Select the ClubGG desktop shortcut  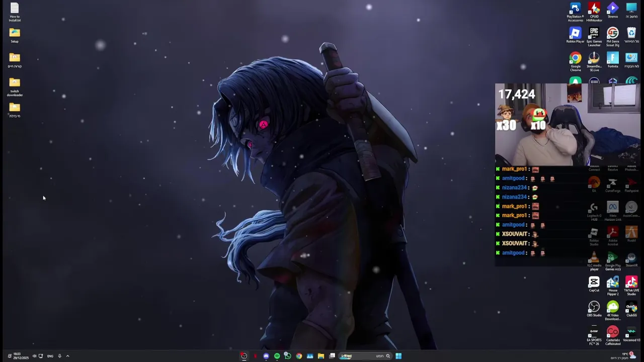pyautogui.click(x=631, y=309)
